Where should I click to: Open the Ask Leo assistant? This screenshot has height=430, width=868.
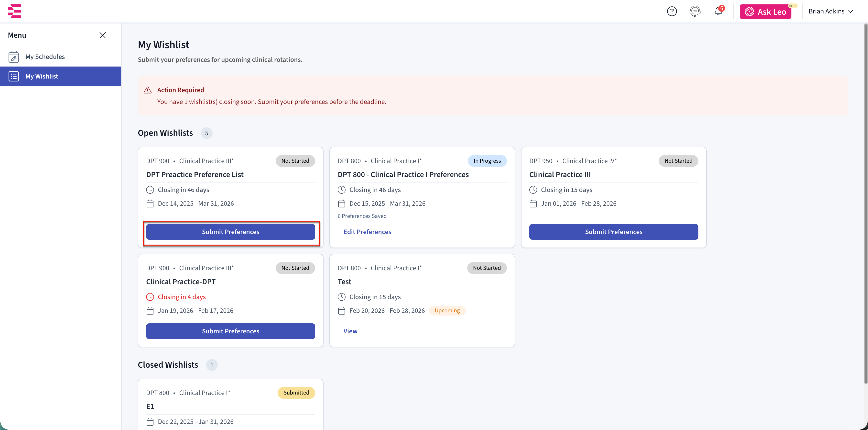click(x=765, y=12)
